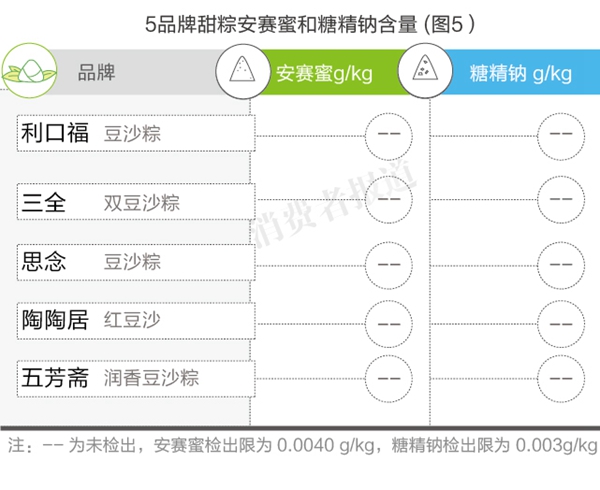Image resolution: width=600 pixels, height=490 pixels.
Task: Choose the 思念 豆沙粽 brand label
Action: point(136,262)
